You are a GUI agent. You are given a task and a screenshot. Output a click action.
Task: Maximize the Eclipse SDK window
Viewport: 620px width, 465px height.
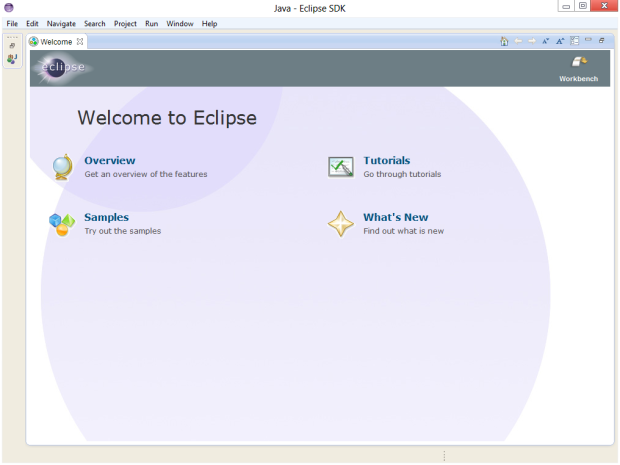click(x=582, y=6)
